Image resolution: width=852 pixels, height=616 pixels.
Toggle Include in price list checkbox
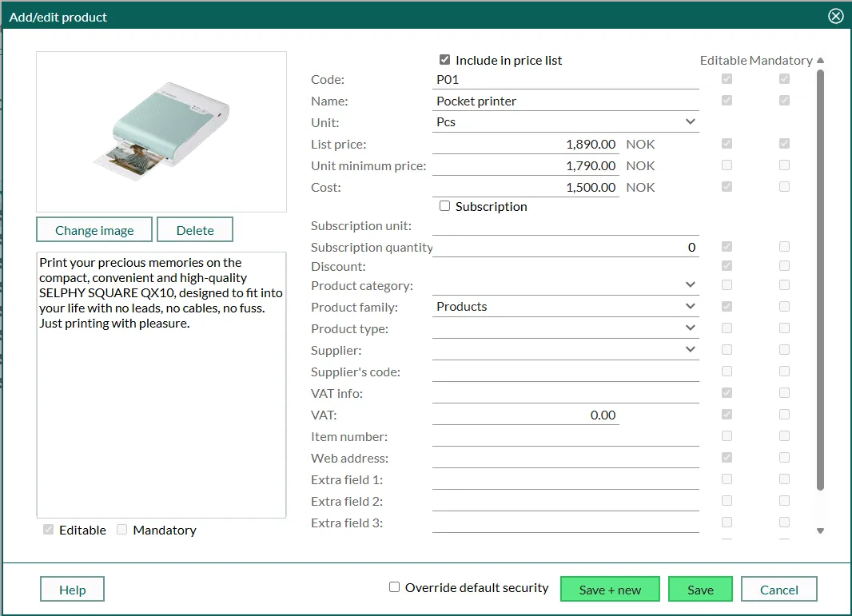444,60
